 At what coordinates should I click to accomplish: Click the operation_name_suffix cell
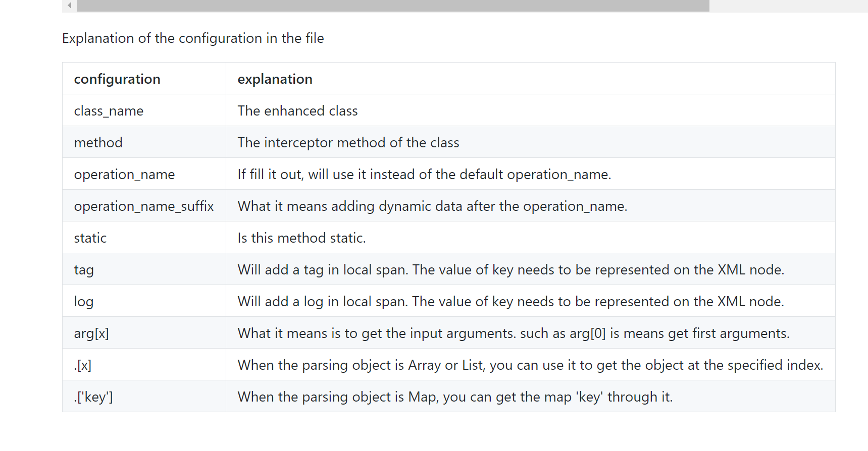(144, 206)
